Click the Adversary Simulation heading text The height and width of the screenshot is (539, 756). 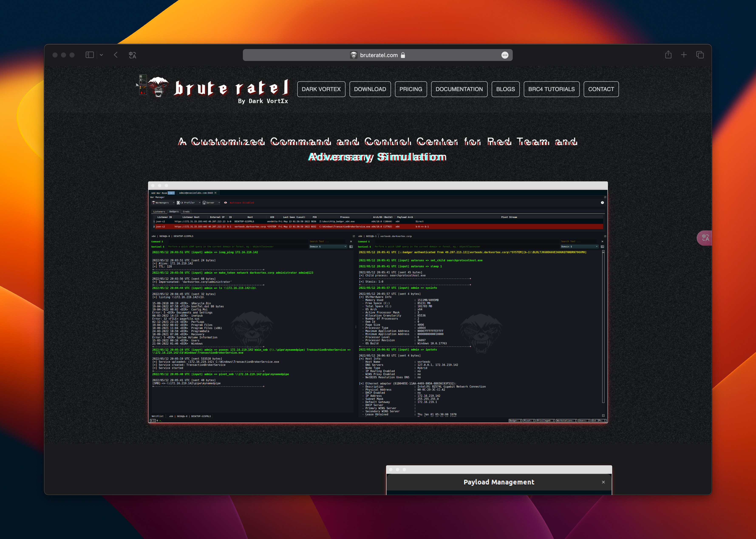click(377, 157)
